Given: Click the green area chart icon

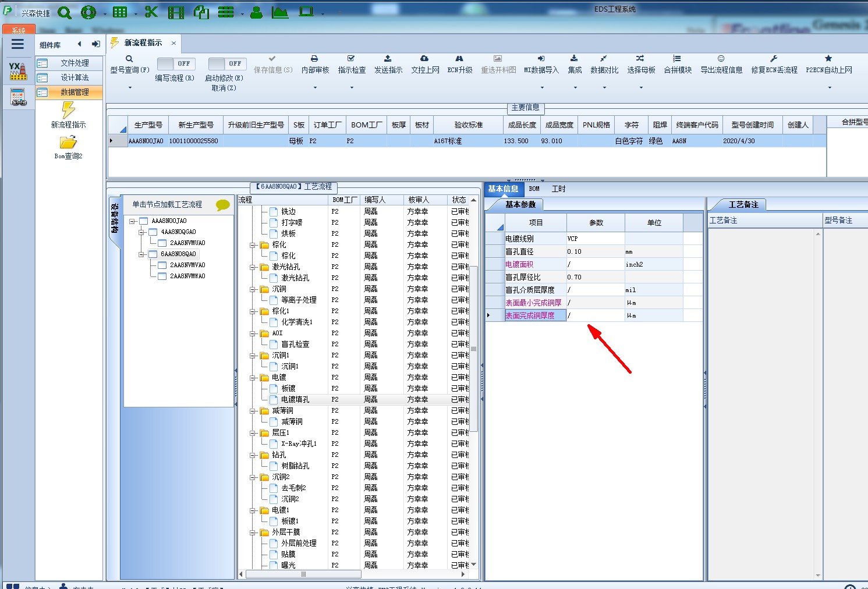Looking at the screenshot, I should 280,12.
